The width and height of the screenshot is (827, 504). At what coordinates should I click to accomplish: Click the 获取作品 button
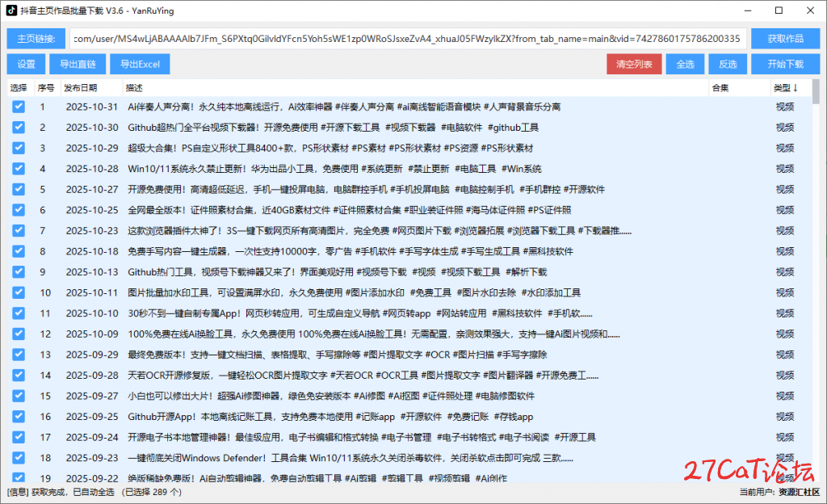(785, 38)
